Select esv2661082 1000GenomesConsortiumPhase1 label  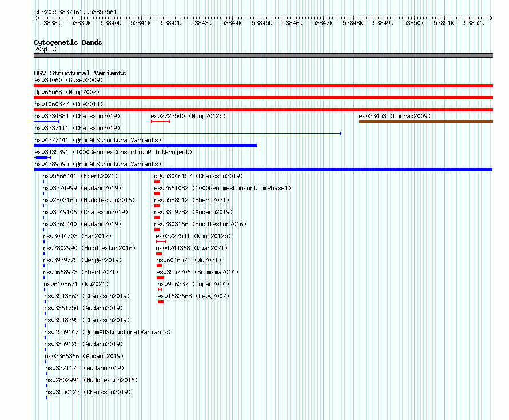pyautogui.click(x=222, y=188)
